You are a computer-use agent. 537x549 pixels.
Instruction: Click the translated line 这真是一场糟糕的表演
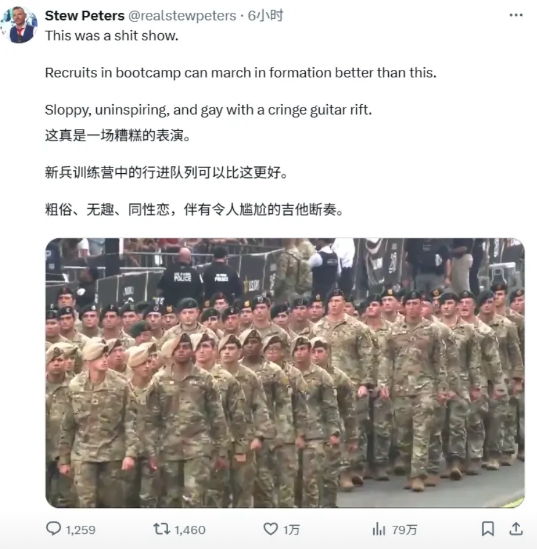click(x=118, y=135)
